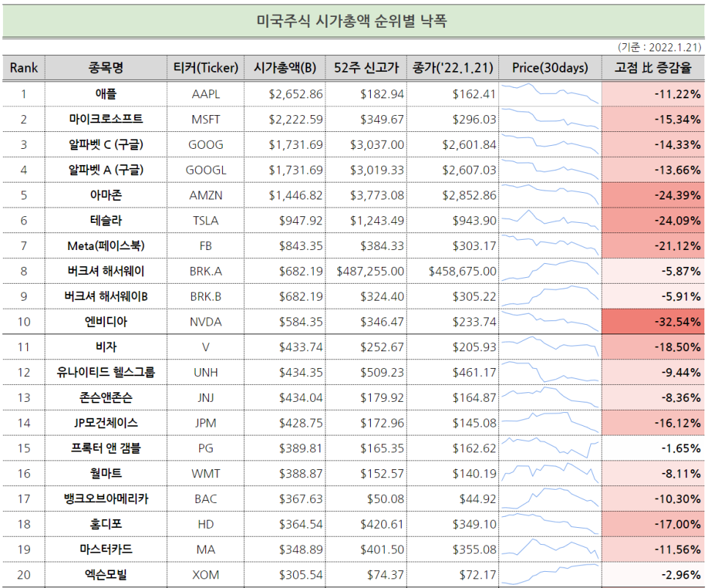The image size is (708, 588).
Task: Click the stock name '버크셔 해서웨이B'
Action: tap(106, 296)
